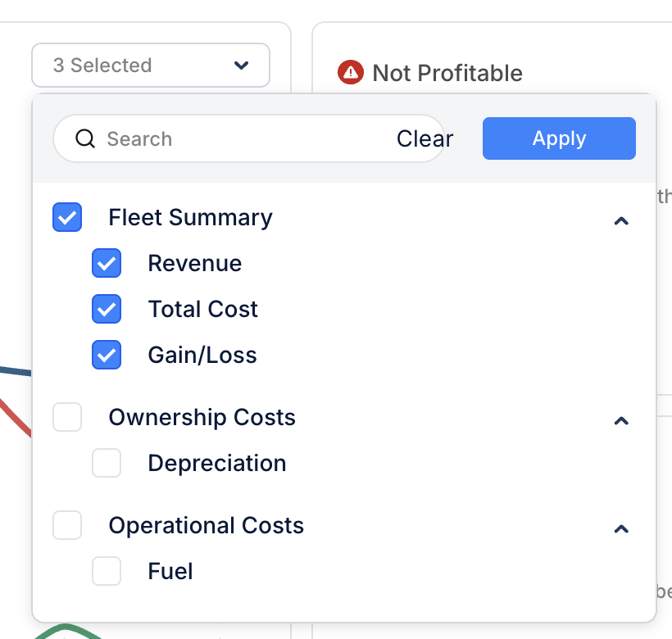This screenshot has height=639, width=672.
Task: Click Clear to reset selections
Action: click(x=425, y=138)
